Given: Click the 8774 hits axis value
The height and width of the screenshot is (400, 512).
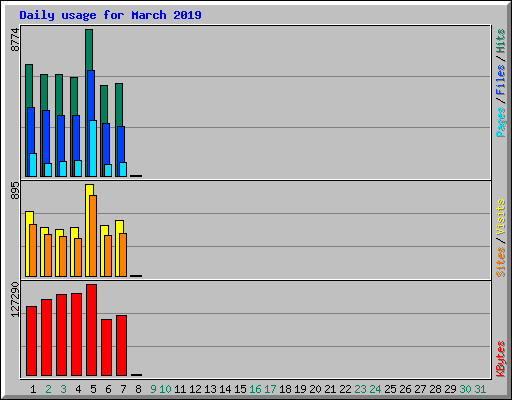Looking at the screenshot, I should coord(15,40).
